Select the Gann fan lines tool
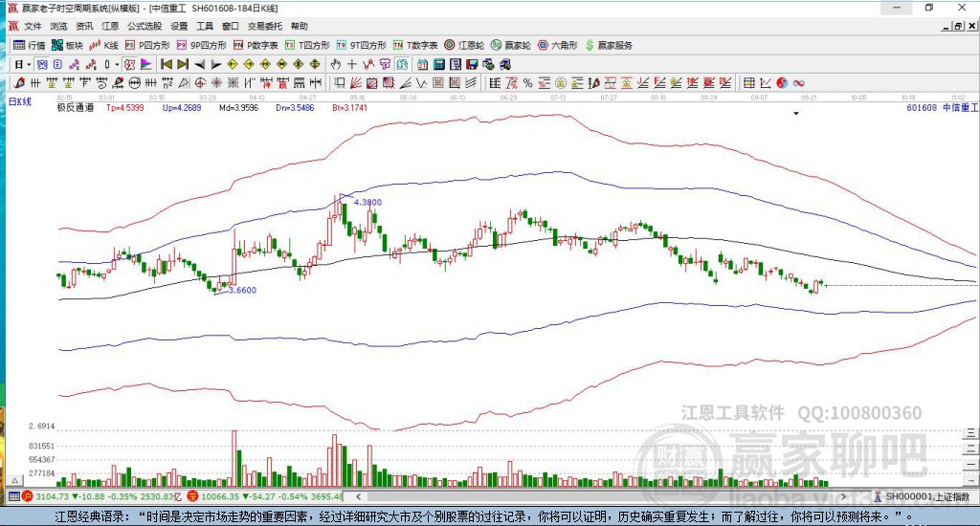This screenshot has width=980, height=526. (x=355, y=82)
